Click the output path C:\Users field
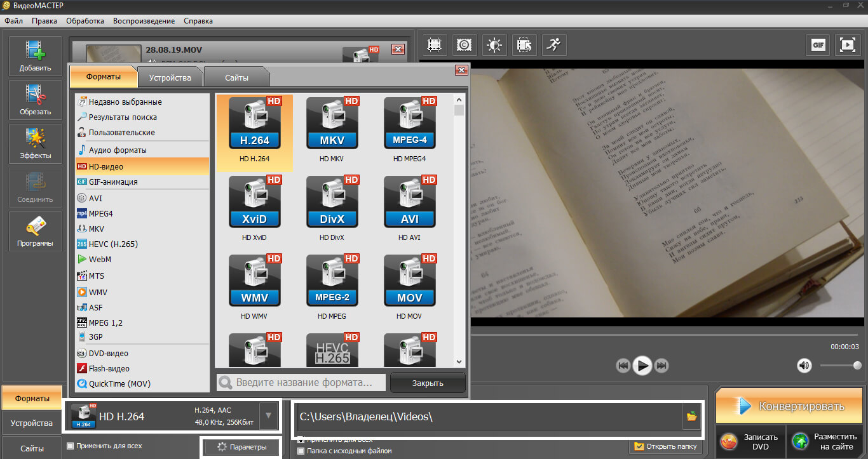Screen dimensions: 868x459 488,417
